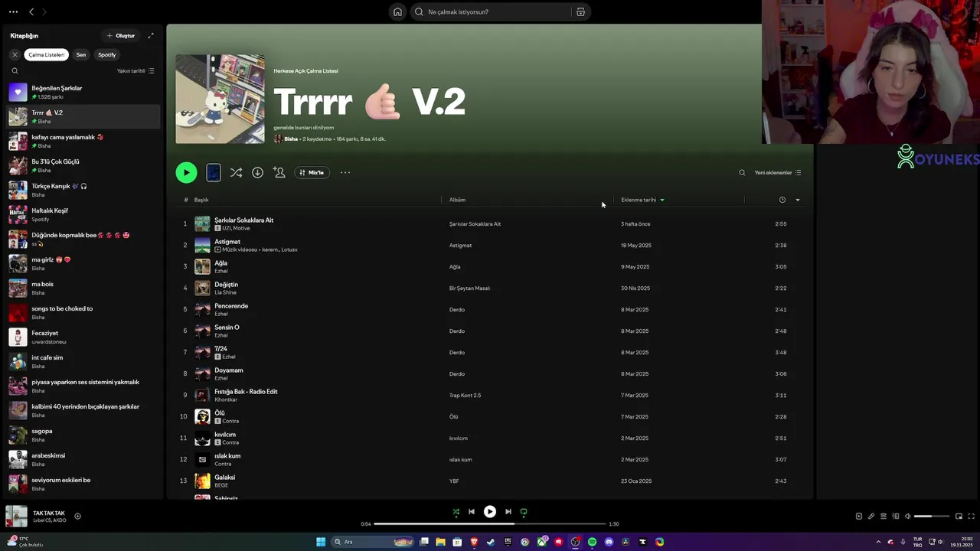Open the Haftalık Keşif playlist
The width and height of the screenshot is (980, 551).
tap(83, 214)
